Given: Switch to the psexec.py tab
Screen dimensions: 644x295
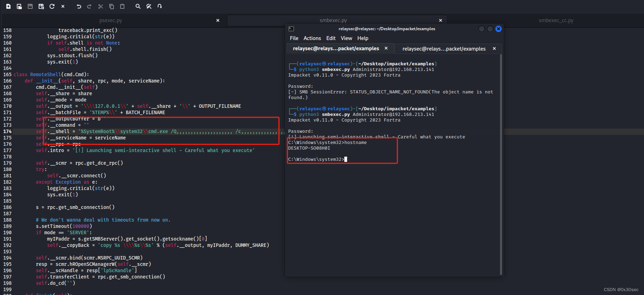Looking at the screenshot, I should point(111,20).
